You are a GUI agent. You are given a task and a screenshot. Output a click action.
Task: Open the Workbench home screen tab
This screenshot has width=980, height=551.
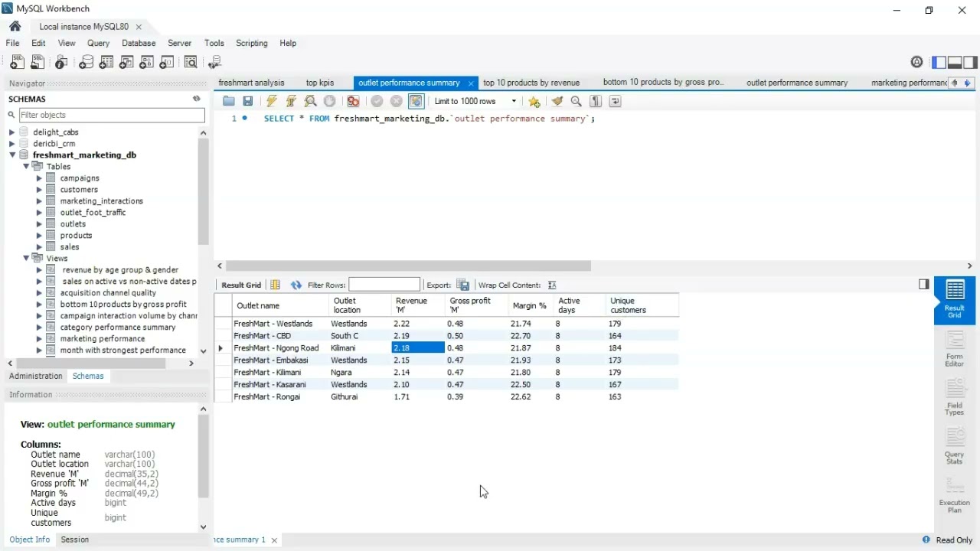[15, 26]
